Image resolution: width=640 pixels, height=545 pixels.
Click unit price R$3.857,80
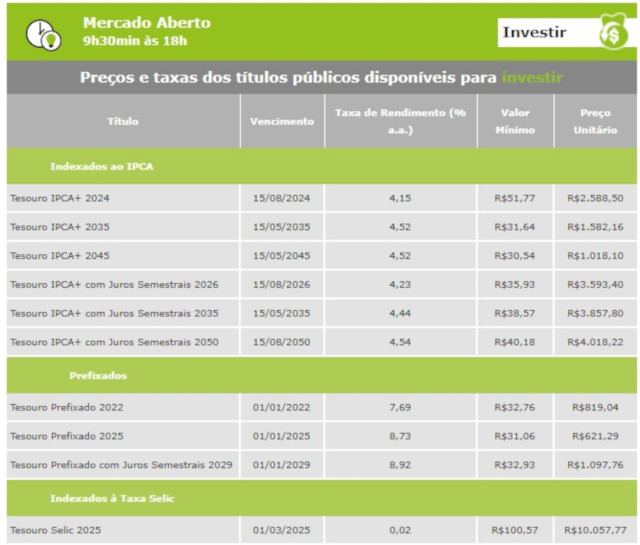click(596, 314)
